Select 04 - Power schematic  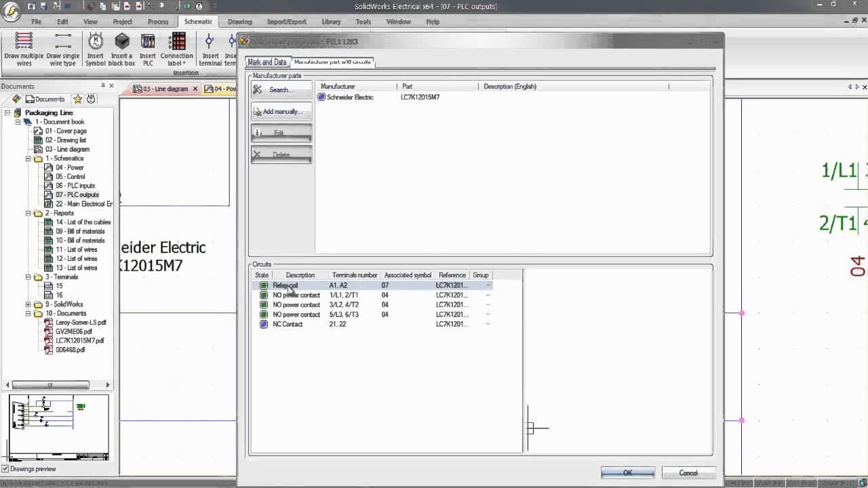click(70, 167)
